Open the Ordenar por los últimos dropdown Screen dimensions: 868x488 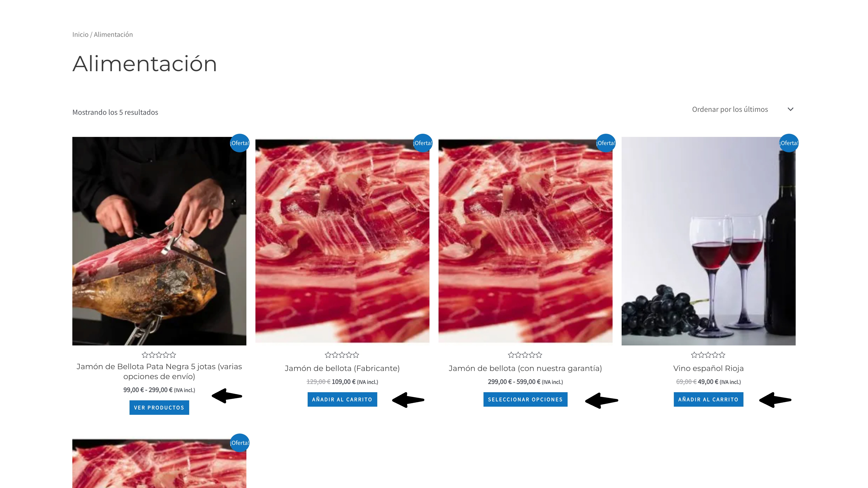[x=743, y=109]
